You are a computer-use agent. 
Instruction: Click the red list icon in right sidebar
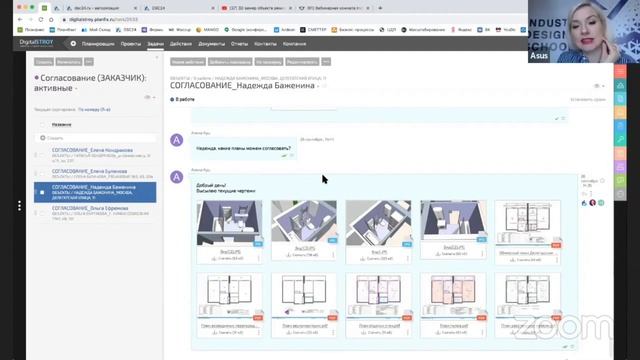(620, 71)
